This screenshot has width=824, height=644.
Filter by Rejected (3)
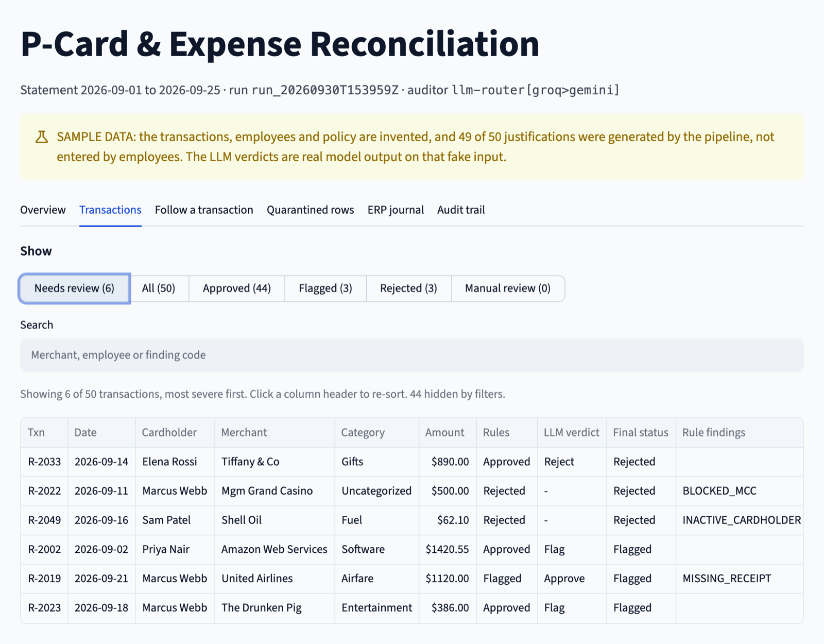[x=409, y=288]
